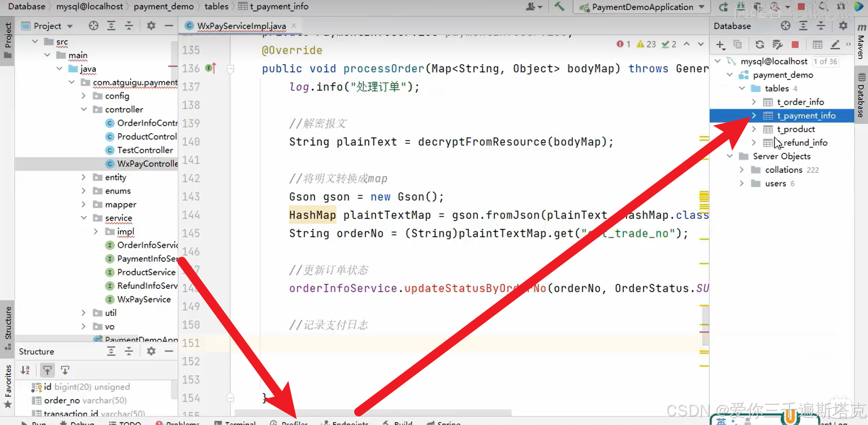868x425 pixels.
Task: Click mysql@localhost in the breadcrumb bar
Action: [89, 6]
